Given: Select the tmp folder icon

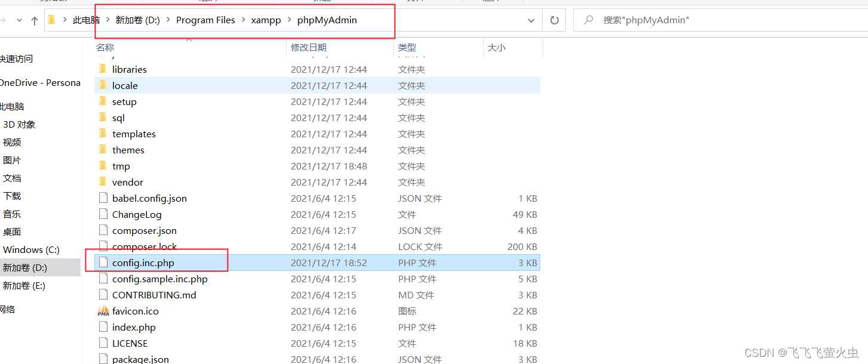Looking at the screenshot, I should [x=102, y=166].
